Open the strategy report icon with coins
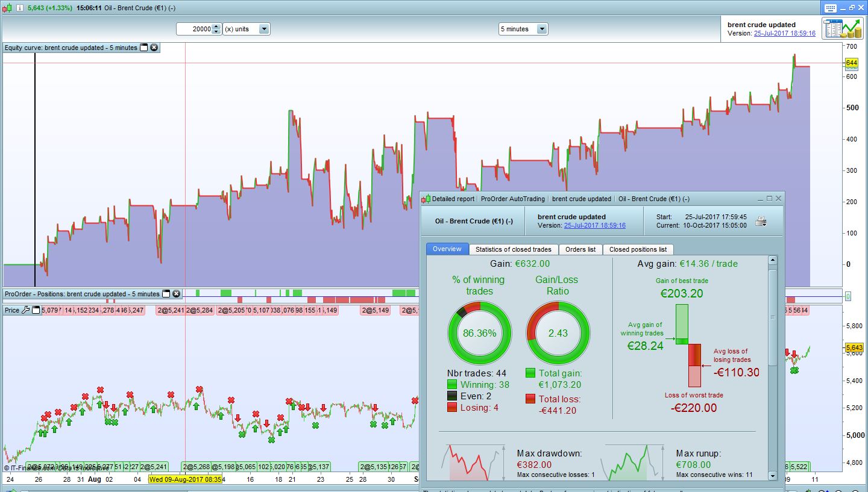Screen dimensions: 868x492 841,28
